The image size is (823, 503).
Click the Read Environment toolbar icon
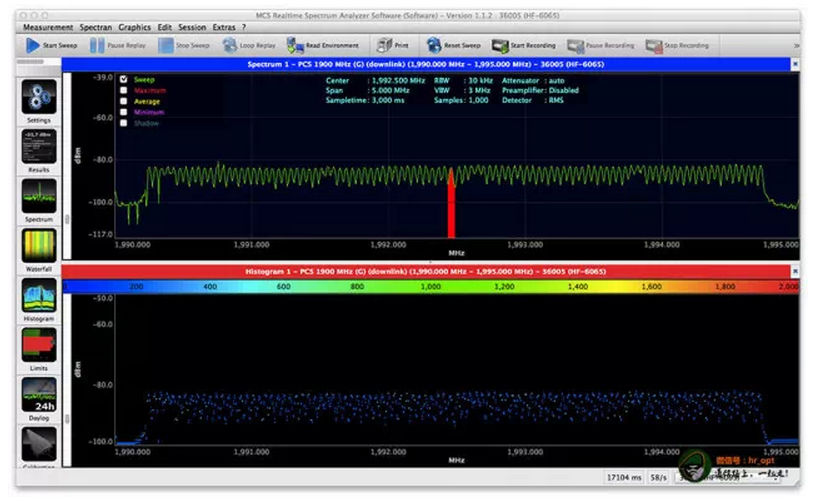click(x=295, y=45)
